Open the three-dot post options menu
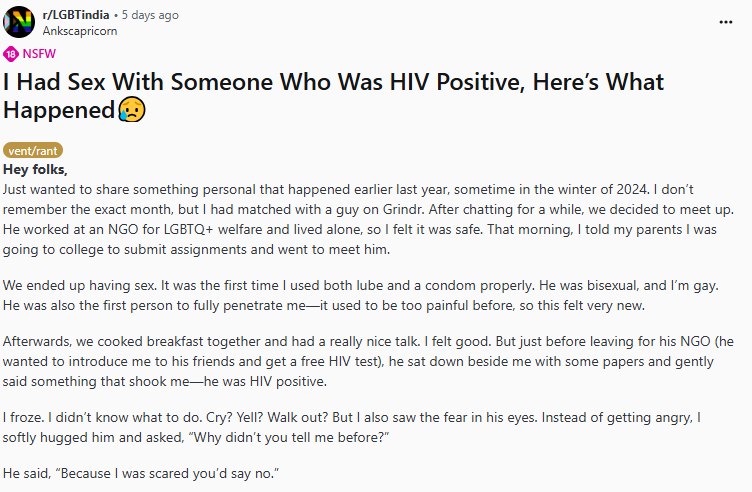The height and width of the screenshot is (492, 752). tap(726, 22)
